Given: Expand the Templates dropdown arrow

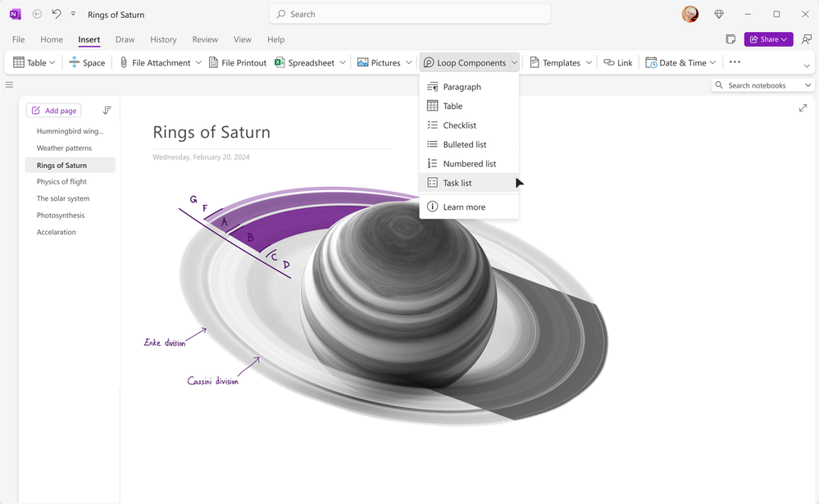Looking at the screenshot, I should [x=589, y=62].
